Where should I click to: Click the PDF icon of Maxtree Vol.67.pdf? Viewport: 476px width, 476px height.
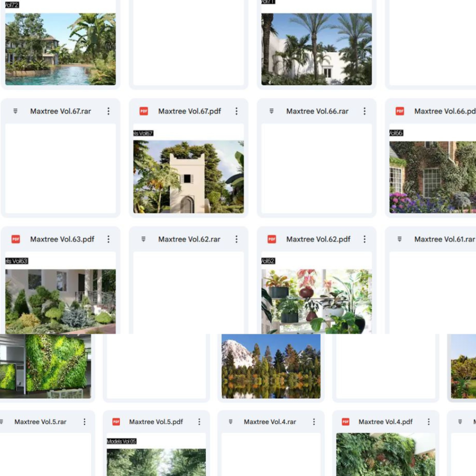144,111
